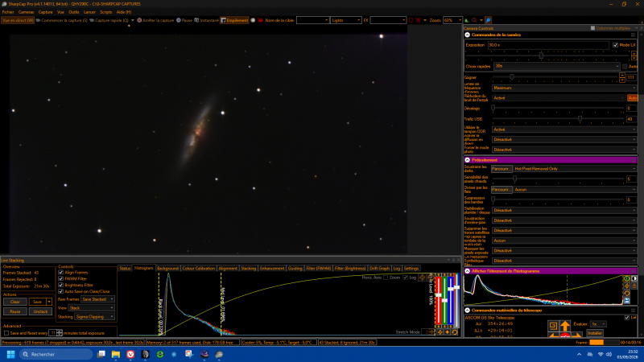The width and height of the screenshot is (644, 362).
Task: Toggle the FWHM Filter checkbox
Action: tap(61, 278)
